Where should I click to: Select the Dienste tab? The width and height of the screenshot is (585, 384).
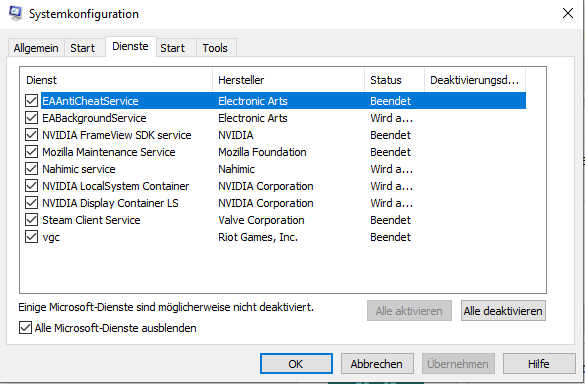point(130,46)
